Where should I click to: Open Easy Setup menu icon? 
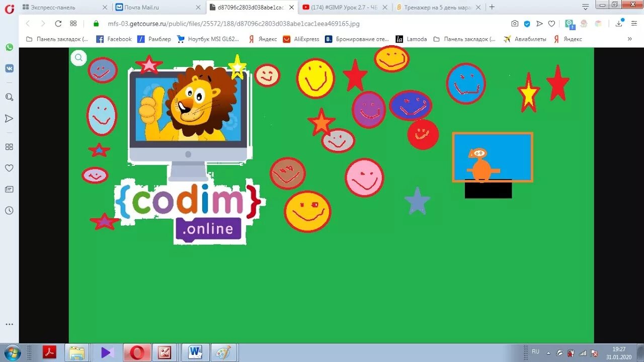(x=634, y=24)
